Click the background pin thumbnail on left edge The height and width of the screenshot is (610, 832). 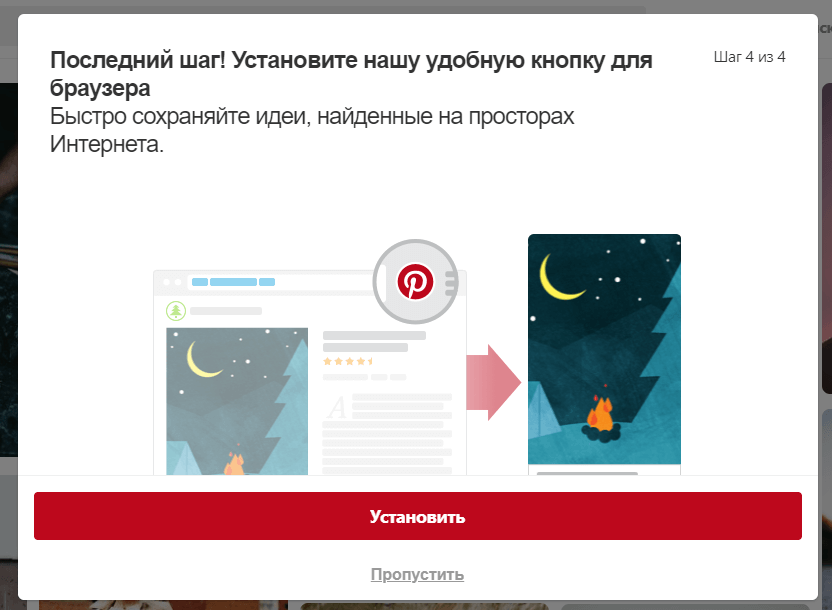pyautogui.click(x=8, y=270)
